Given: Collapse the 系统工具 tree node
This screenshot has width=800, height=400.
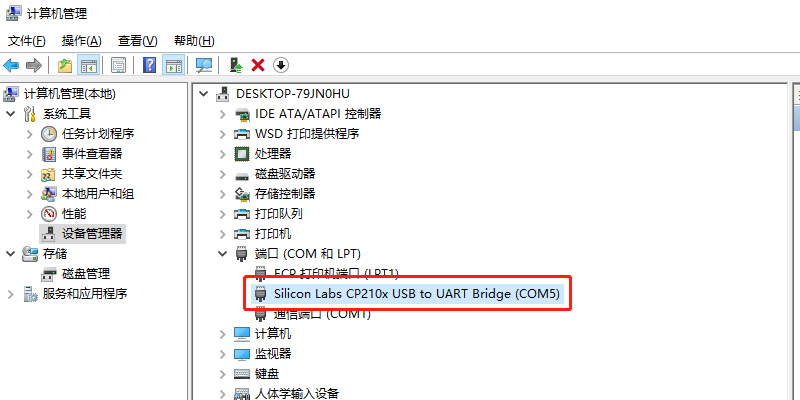Looking at the screenshot, I should 11,114.
